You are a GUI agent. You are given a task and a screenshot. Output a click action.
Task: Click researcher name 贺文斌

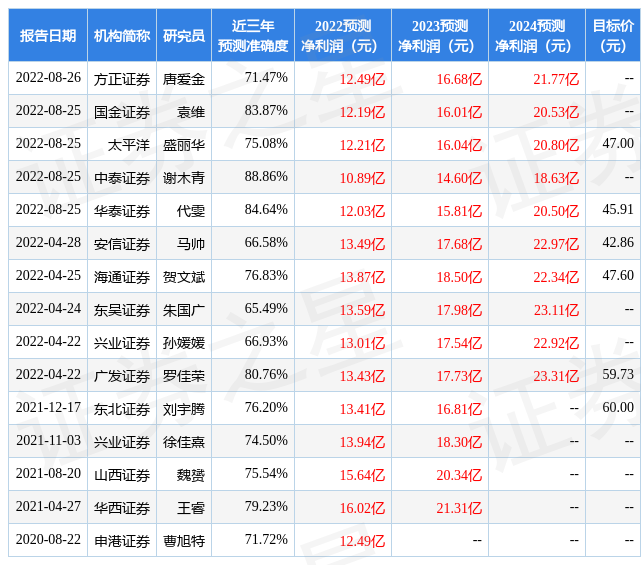(184, 278)
